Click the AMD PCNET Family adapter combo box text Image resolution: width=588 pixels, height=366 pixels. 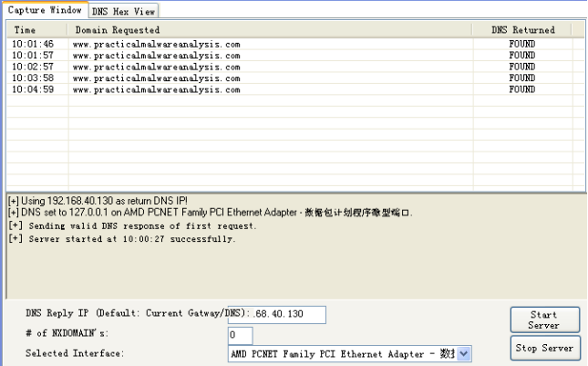[x=343, y=354]
